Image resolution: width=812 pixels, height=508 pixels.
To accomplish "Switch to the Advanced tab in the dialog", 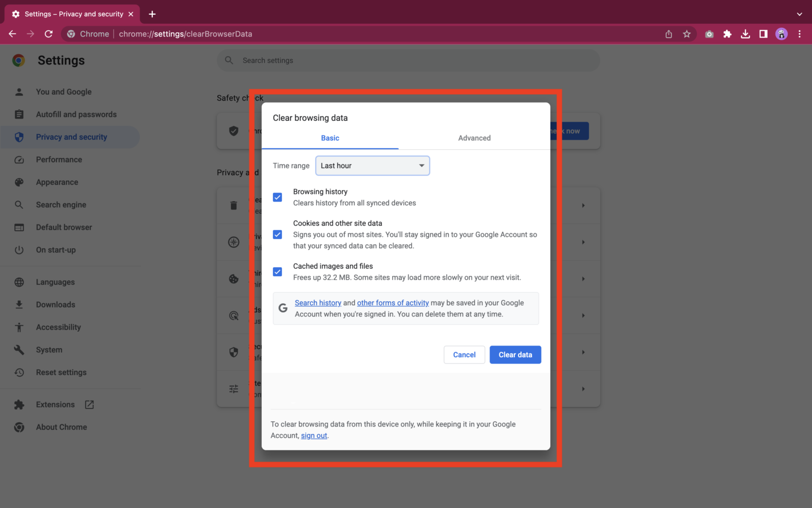I will click(474, 138).
